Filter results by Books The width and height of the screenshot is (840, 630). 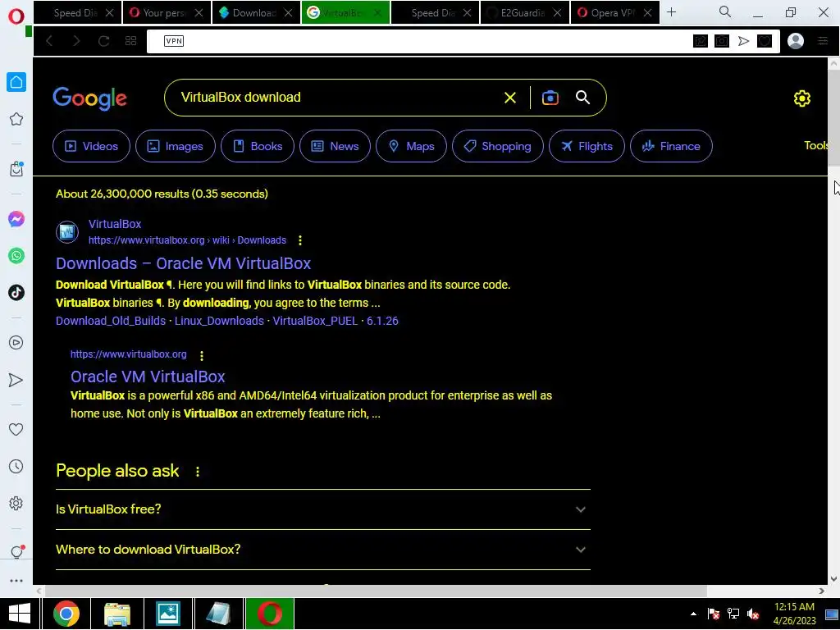pyautogui.click(x=257, y=146)
